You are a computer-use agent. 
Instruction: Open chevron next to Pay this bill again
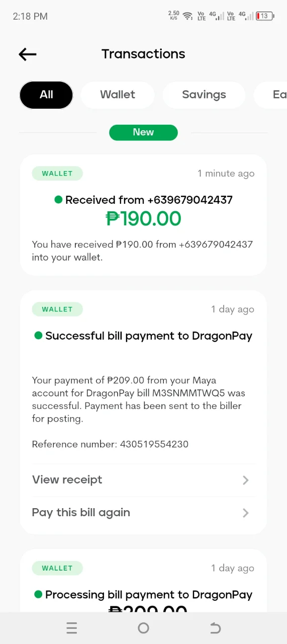(246, 513)
